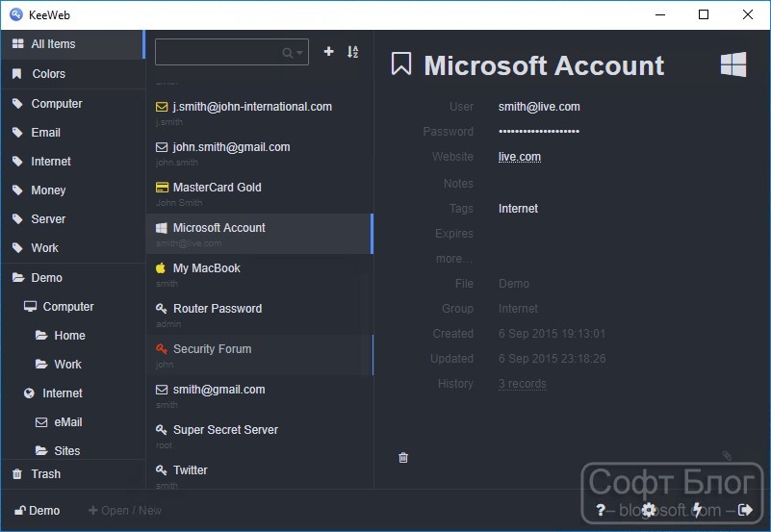Expand more… fields in entry details

(454, 259)
